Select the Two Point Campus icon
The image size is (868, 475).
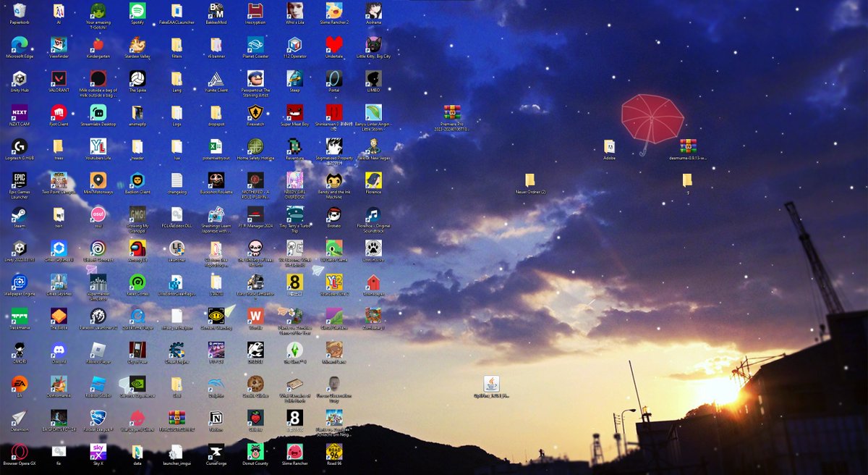point(59,180)
